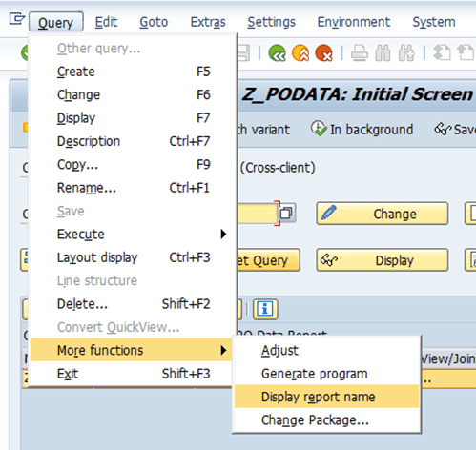Image resolution: width=476 pixels, height=450 pixels.
Task: Click the menu command icon left of Query
Action: click(x=16, y=19)
